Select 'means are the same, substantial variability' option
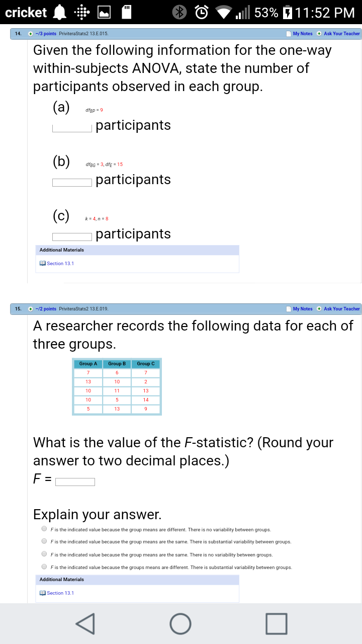The height and width of the screenshot is (644, 362). pos(44,541)
